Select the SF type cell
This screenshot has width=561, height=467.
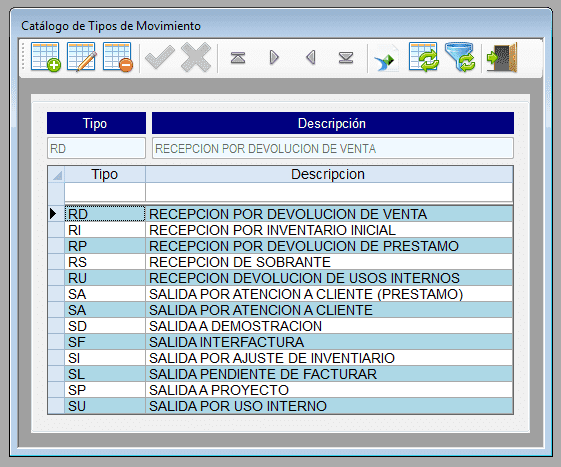(x=105, y=342)
